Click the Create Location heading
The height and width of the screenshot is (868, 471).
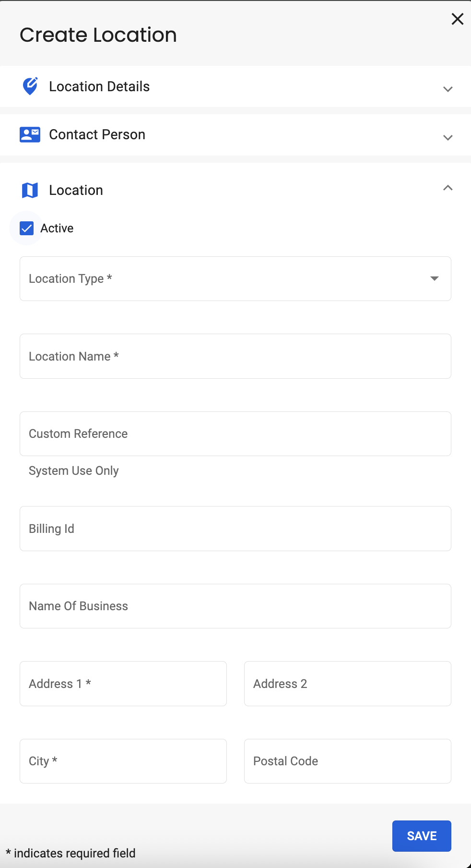point(98,35)
